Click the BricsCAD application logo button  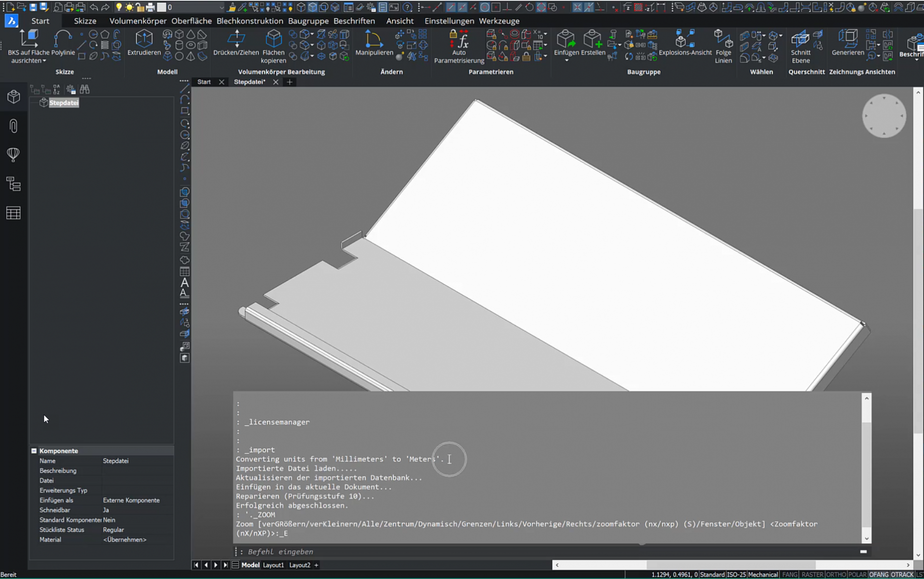pos(12,21)
